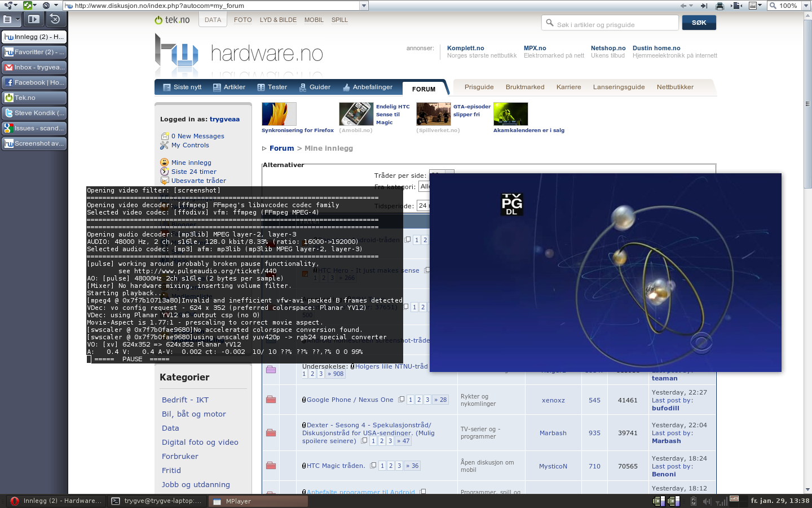Click the volume icon in system tray

707,501
